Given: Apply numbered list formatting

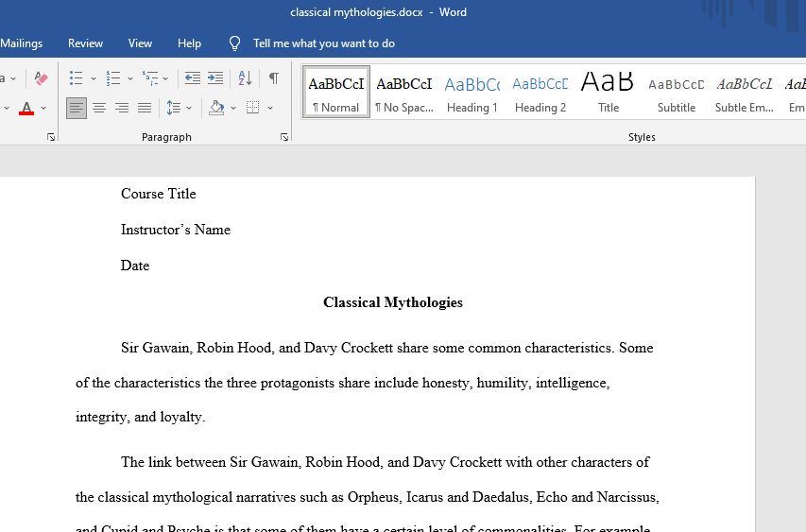Looking at the screenshot, I should coord(113,78).
